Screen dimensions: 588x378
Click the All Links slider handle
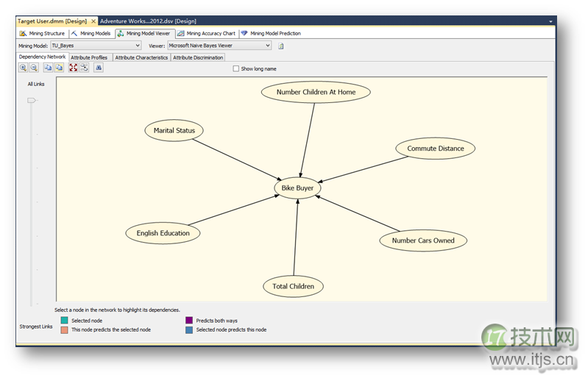pos(32,101)
